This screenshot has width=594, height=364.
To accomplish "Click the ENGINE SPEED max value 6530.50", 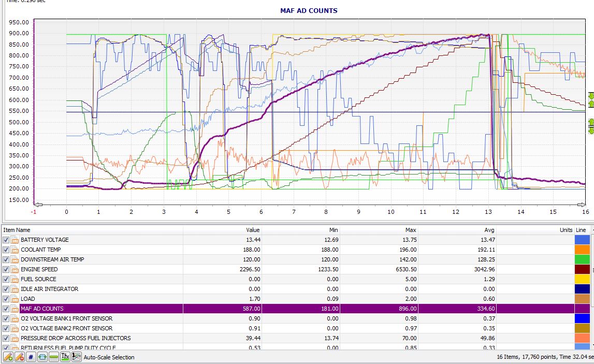I will click(406, 269).
